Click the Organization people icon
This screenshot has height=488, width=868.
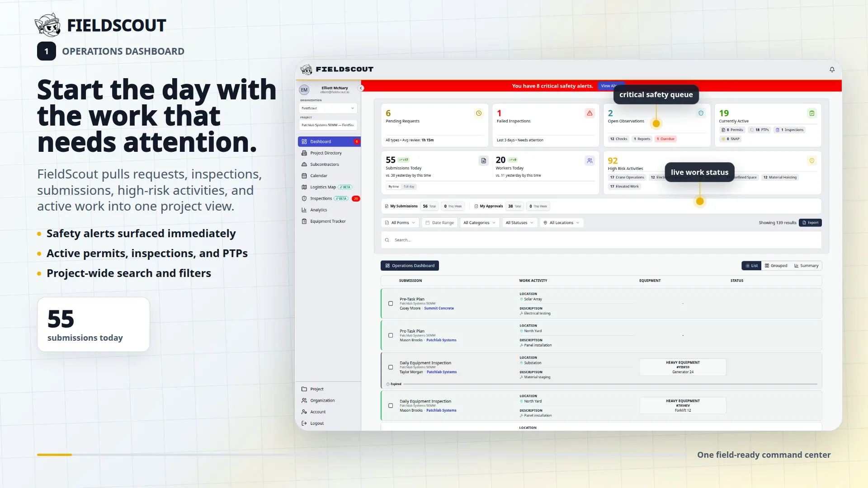point(304,400)
